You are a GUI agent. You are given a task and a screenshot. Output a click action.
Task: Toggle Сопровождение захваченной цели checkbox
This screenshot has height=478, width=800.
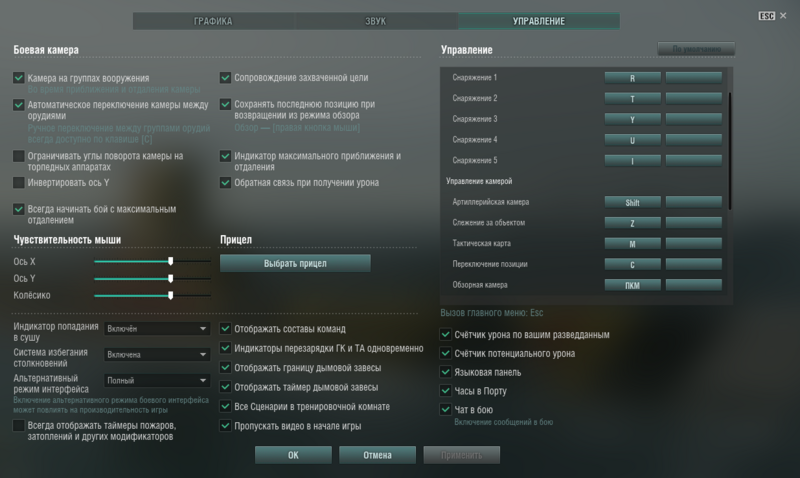pos(225,78)
